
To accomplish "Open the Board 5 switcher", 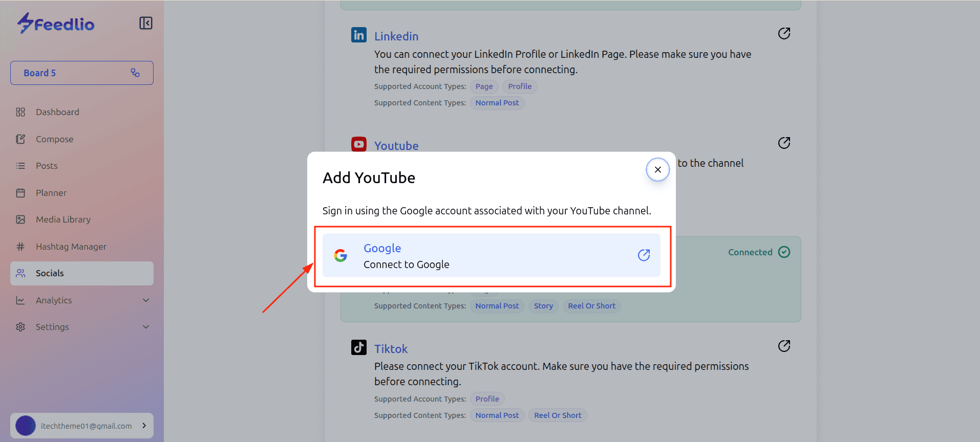I will 82,73.
